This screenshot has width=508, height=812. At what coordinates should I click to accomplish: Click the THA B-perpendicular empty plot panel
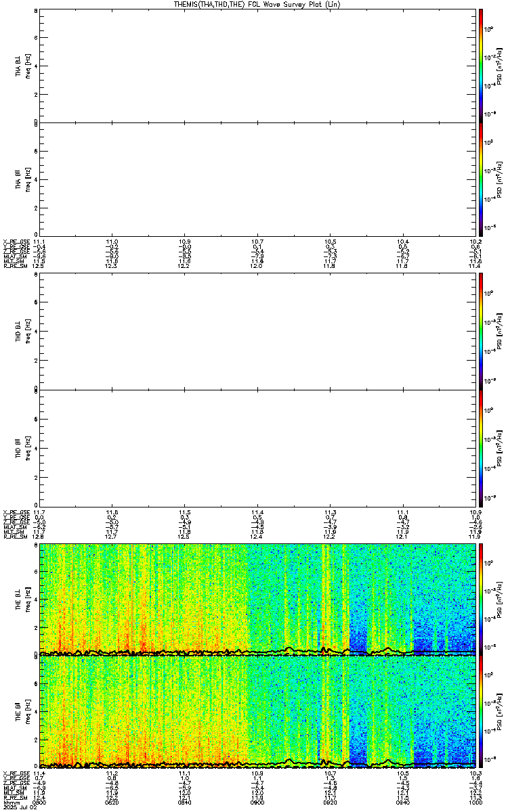coord(257,65)
